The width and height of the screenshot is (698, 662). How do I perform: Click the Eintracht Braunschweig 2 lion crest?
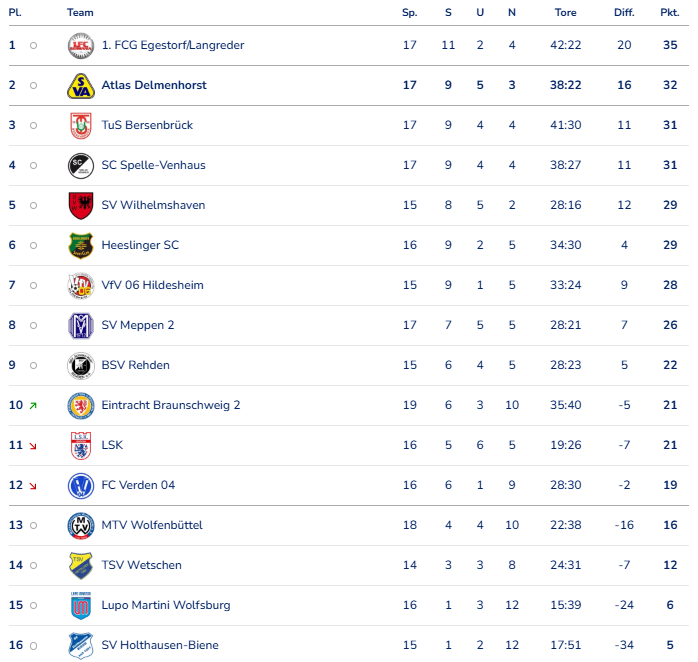pos(80,405)
